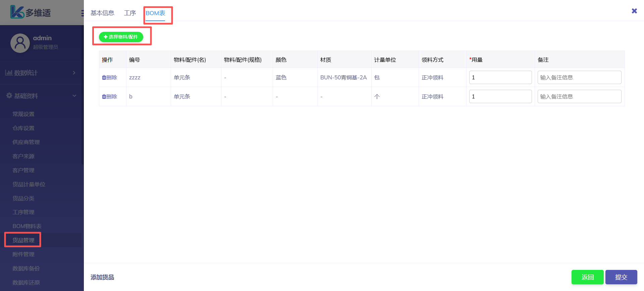Click the green 选择物料/配件 button

coord(121,37)
